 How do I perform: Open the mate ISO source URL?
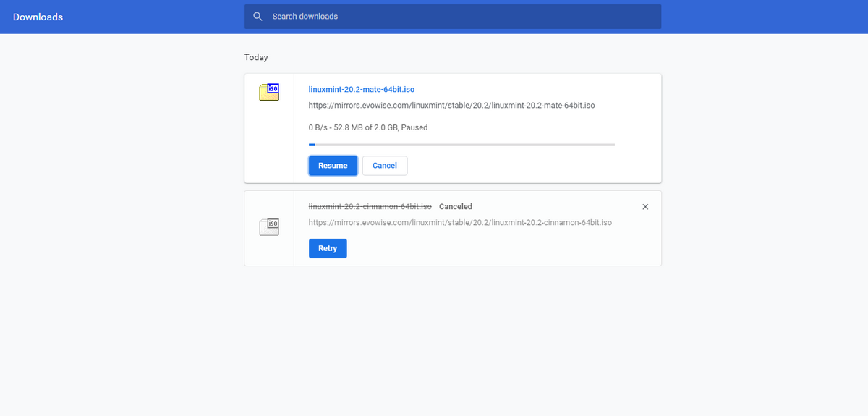coord(451,106)
